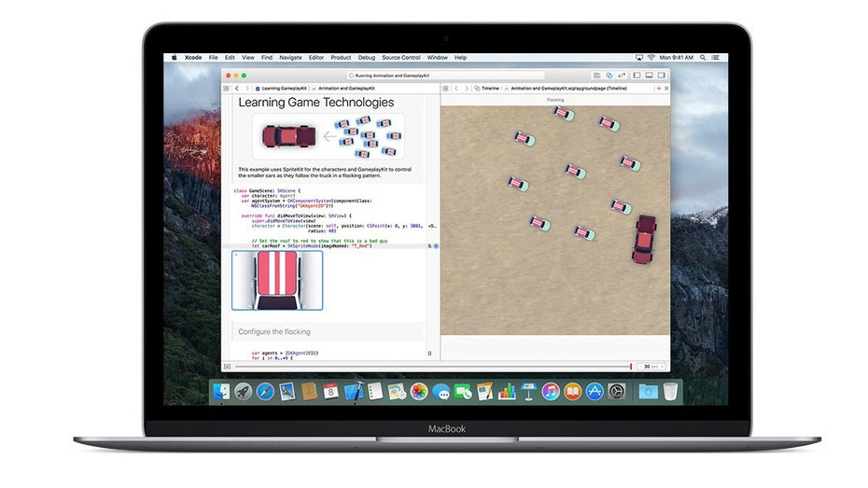Open the Help menu
The width and height of the screenshot is (868, 488).
(x=460, y=58)
